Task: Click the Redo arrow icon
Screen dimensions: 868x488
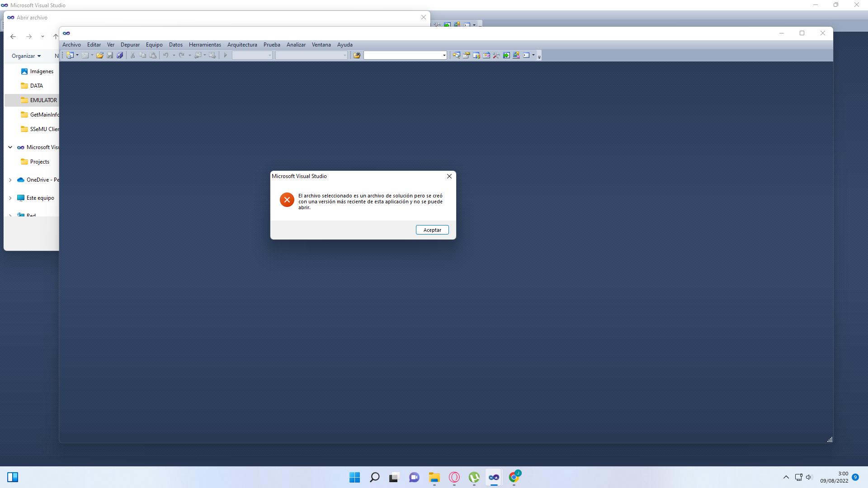Action: 181,55
